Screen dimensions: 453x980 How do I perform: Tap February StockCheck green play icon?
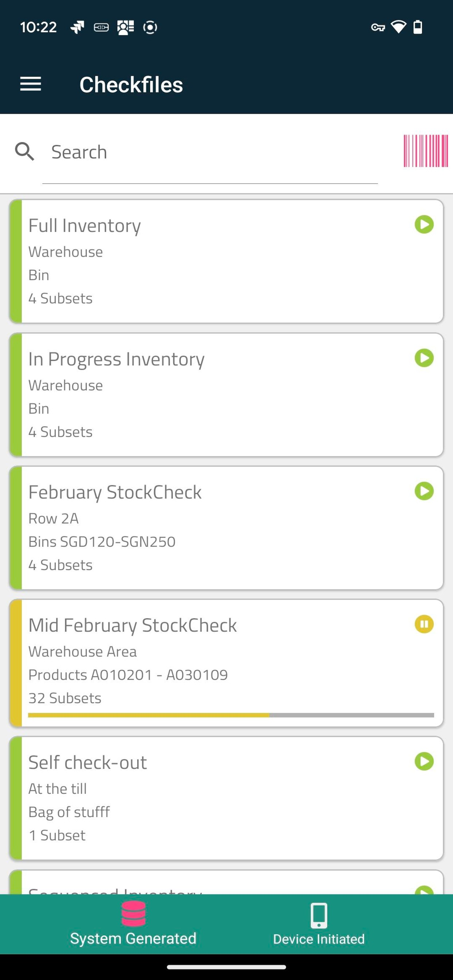(x=424, y=491)
